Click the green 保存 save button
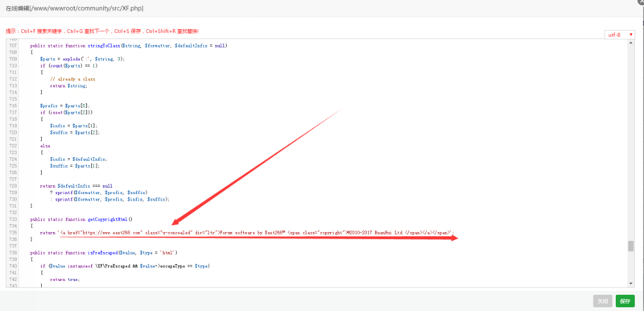The height and width of the screenshot is (311, 644). pyautogui.click(x=625, y=301)
